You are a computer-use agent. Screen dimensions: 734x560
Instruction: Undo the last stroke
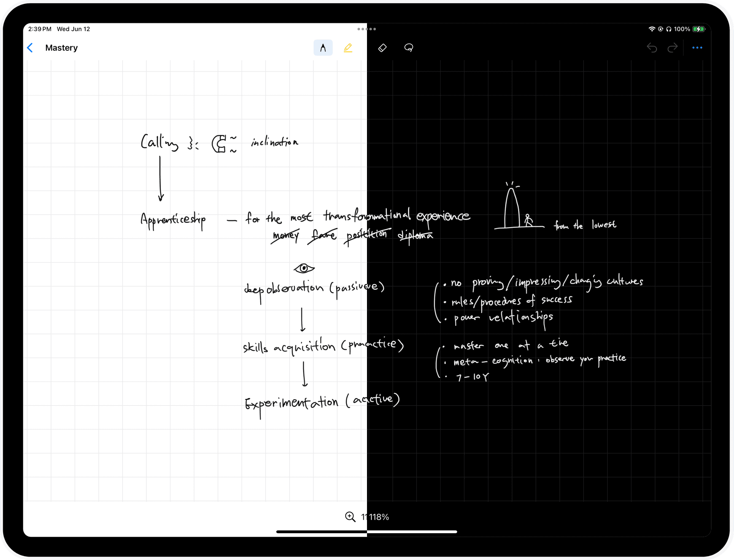(x=652, y=48)
